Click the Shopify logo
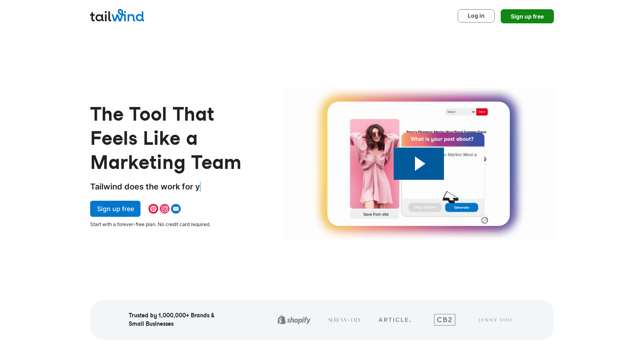Image resolution: width=644 pixels, height=362 pixels. pos(294,320)
